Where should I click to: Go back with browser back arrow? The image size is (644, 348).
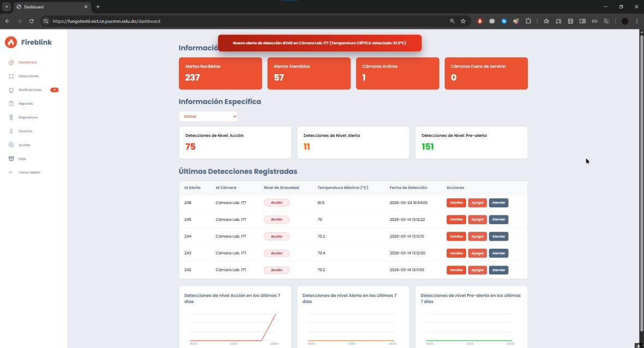[8, 21]
